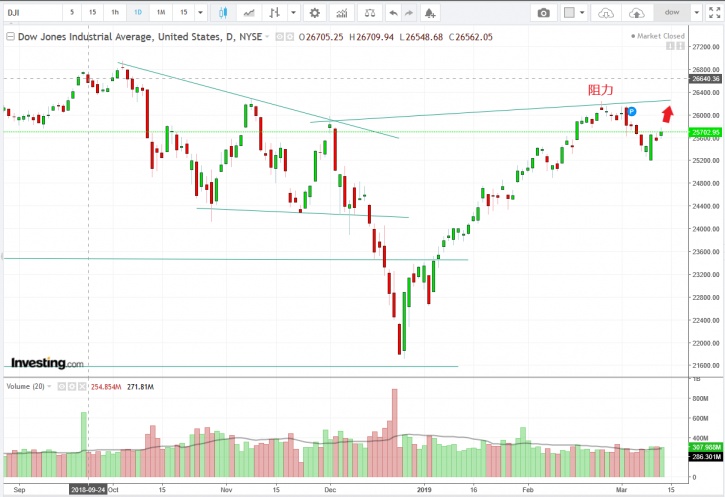Collapse the Dow Jones legend header
The image size is (725, 497).
9,37
